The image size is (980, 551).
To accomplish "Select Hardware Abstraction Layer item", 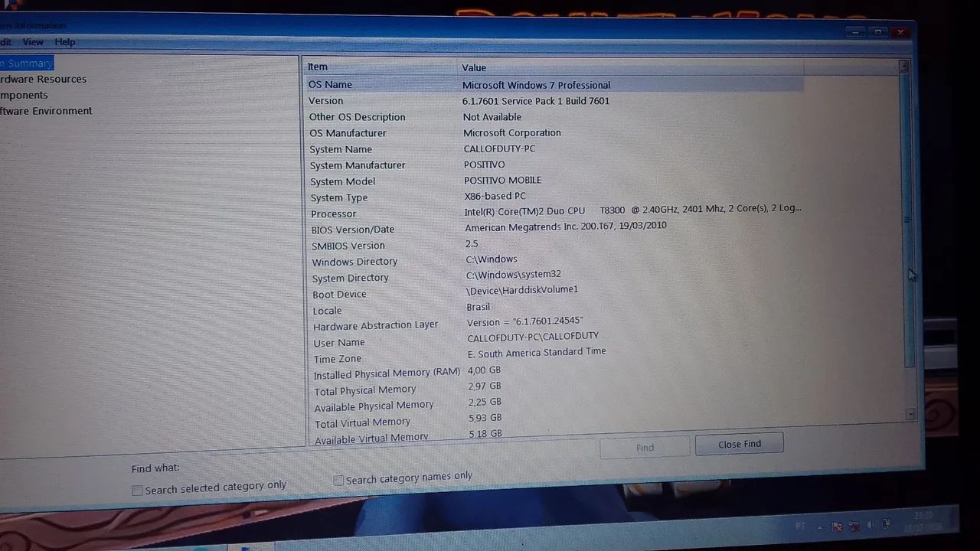I will pyautogui.click(x=375, y=325).
